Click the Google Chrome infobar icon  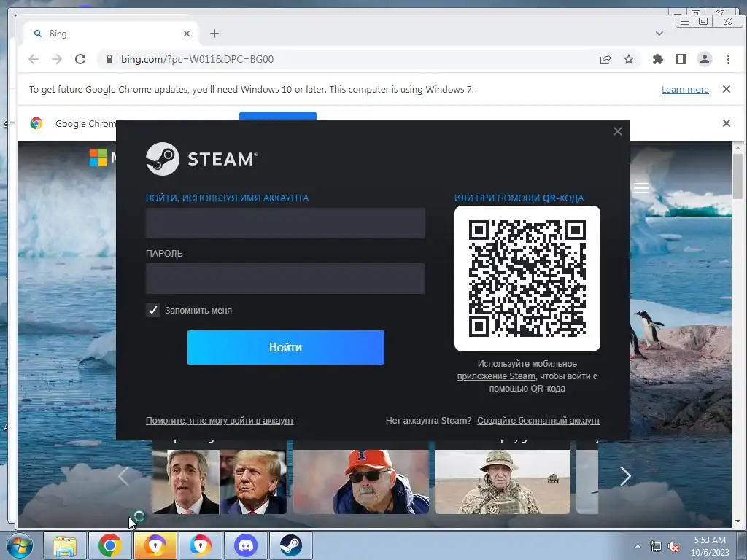36,123
